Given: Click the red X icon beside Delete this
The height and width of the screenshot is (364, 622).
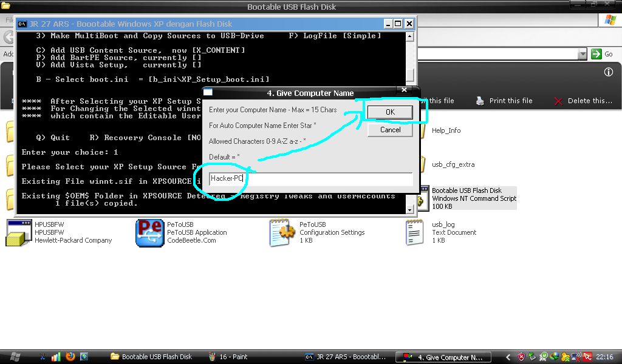Looking at the screenshot, I should [558, 101].
